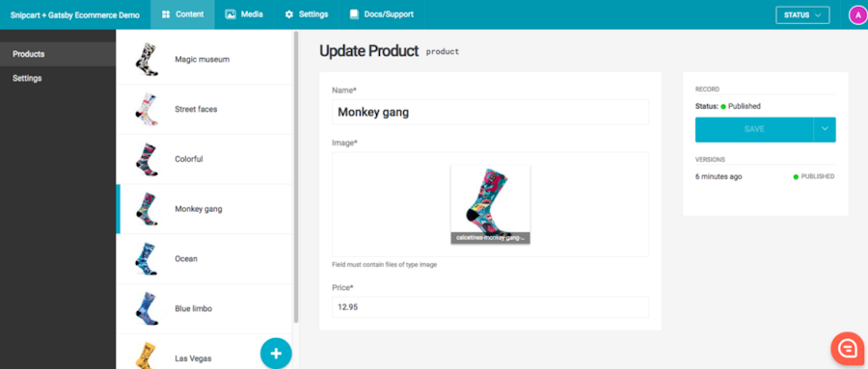Click into the Name field Monkey gang
Image resolution: width=868 pixels, height=369 pixels.
click(490, 113)
